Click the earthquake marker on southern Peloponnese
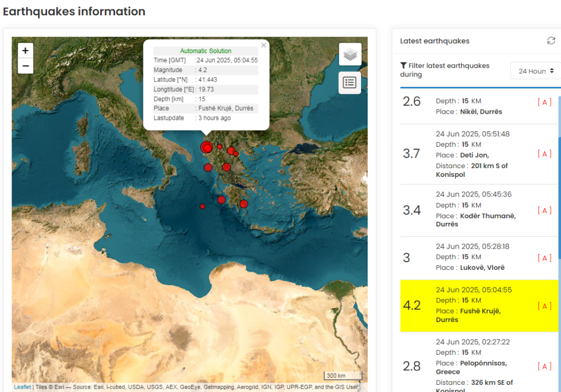Viewport: 561px width, 392px height. [x=244, y=204]
